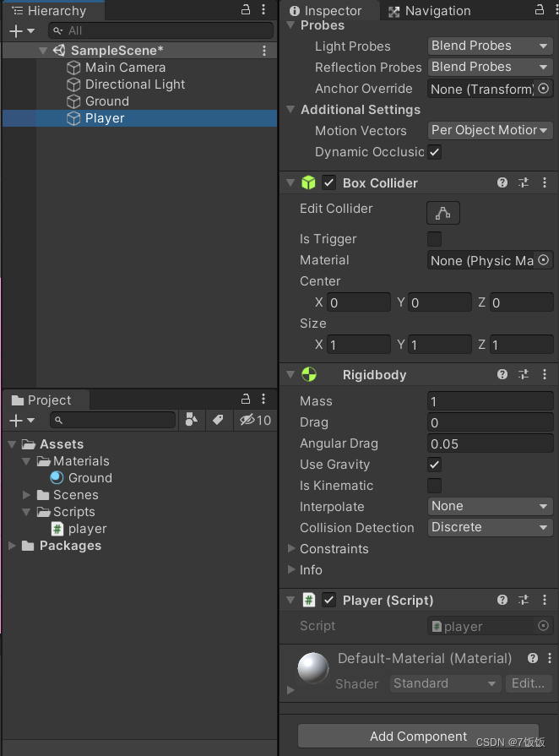This screenshot has height=756, width=559.
Task: Collapse the SampleScene hierarchy arrow
Action: click(x=43, y=51)
